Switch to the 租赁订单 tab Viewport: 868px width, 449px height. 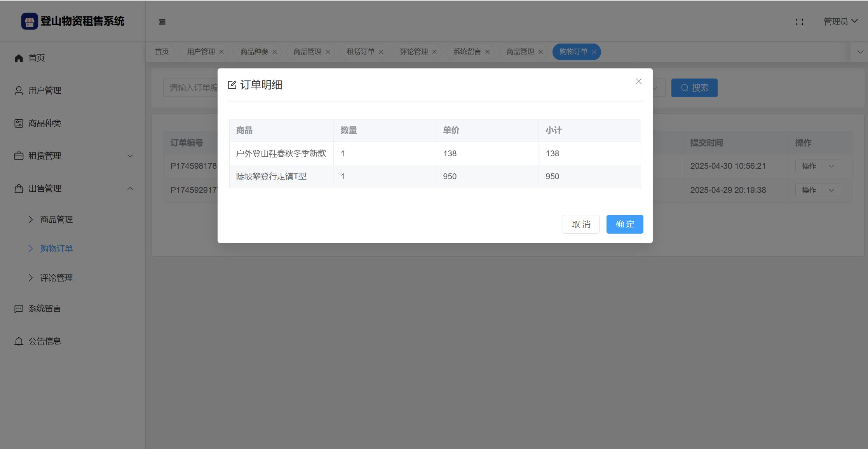click(x=360, y=52)
